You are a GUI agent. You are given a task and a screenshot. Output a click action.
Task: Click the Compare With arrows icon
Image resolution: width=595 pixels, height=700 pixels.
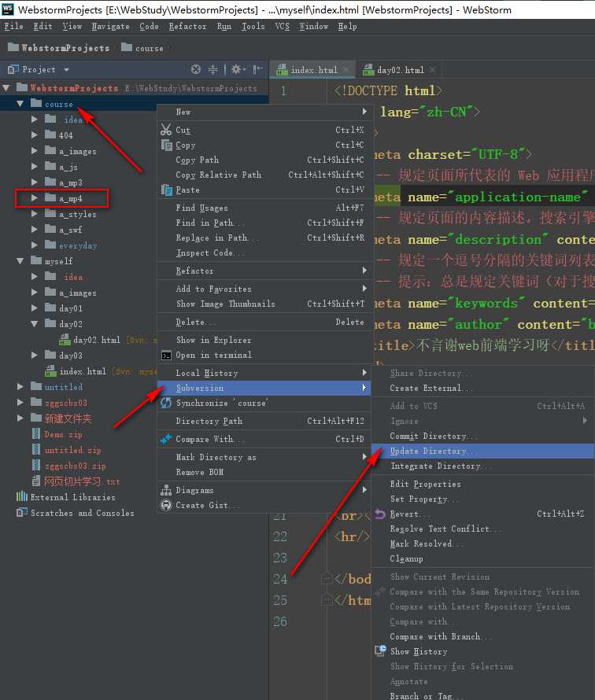166,440
